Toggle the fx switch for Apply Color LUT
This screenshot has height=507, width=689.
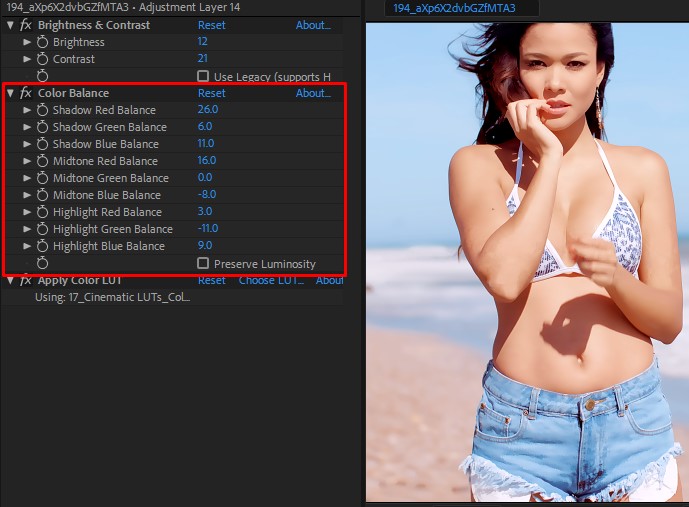coord(25,280)
